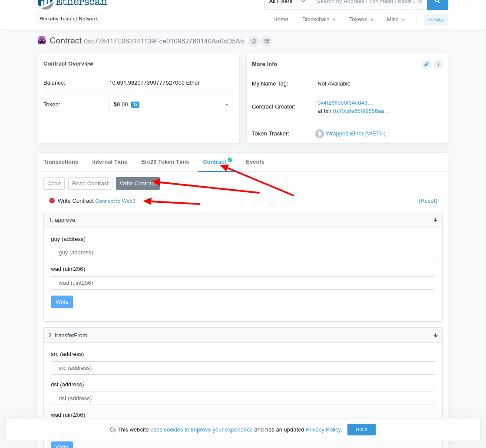This screenshot has height=448, width=486.
Task: Collapse the transferFrom function arrow
Action: [435, 336]
